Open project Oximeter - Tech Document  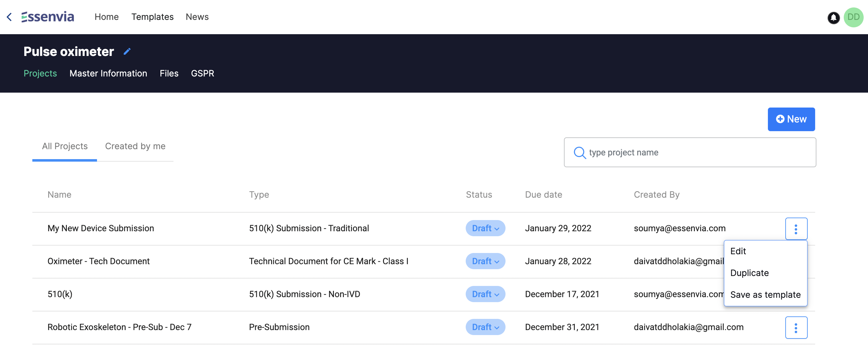(x=98, y=261)
